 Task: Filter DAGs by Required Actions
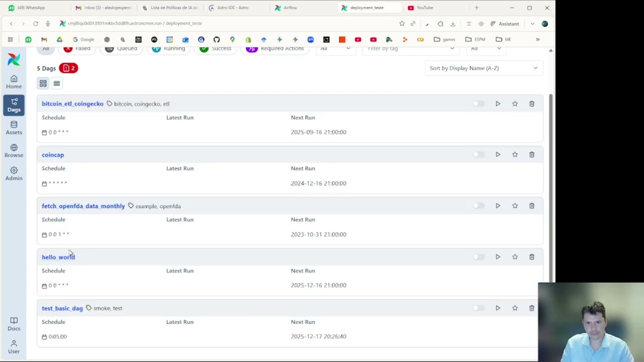point(275,49)
